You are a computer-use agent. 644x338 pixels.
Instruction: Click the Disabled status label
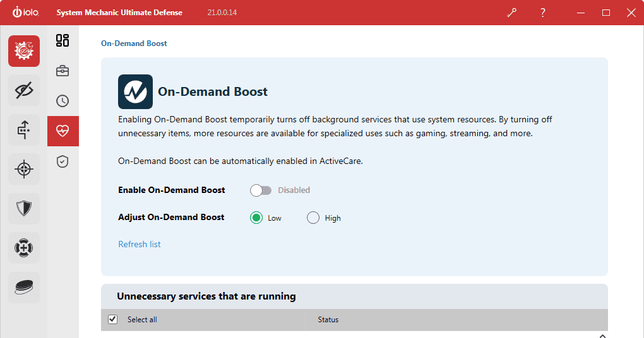(x=294, y=190)
